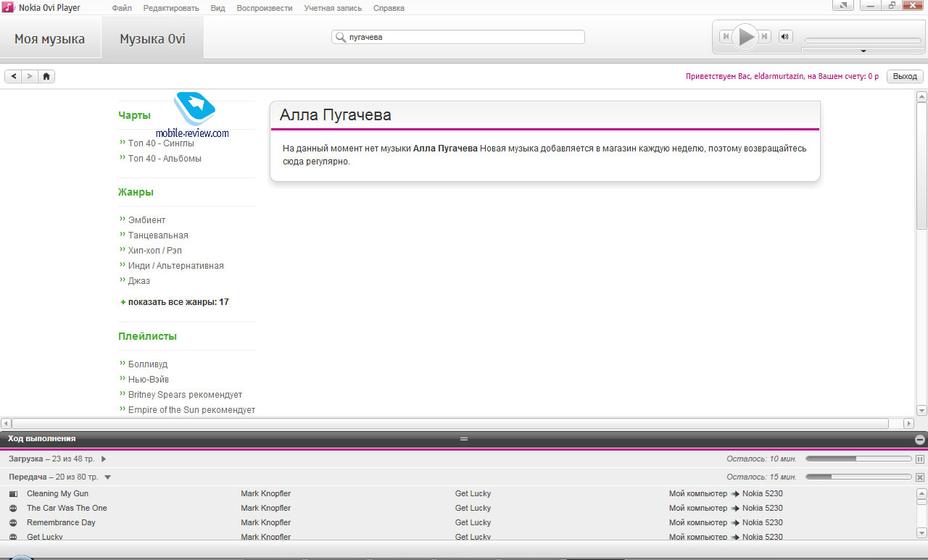Click the page scrollbar down arrow
This screenshot has width=928, height=560.
click(921, 409)
